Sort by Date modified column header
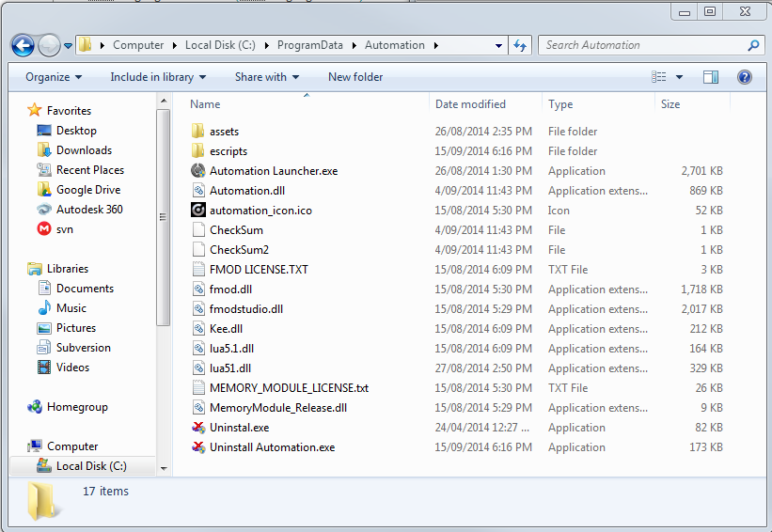Screen dimensions: 772x532 click(470, 104)
